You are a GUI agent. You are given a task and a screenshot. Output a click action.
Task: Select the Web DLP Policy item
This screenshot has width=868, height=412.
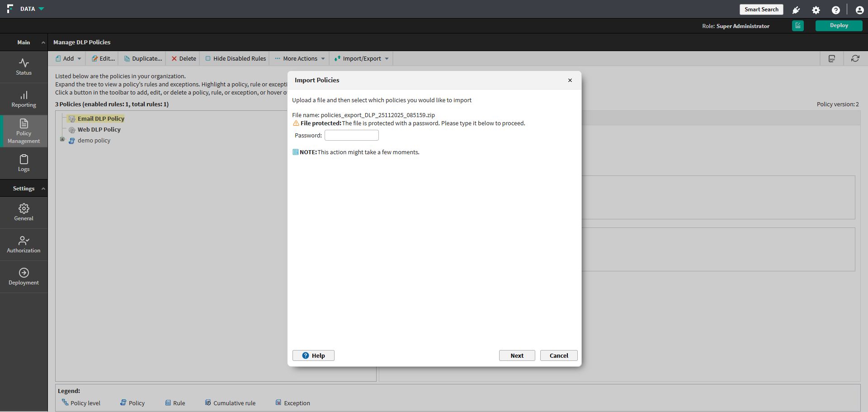coord(99,129)
